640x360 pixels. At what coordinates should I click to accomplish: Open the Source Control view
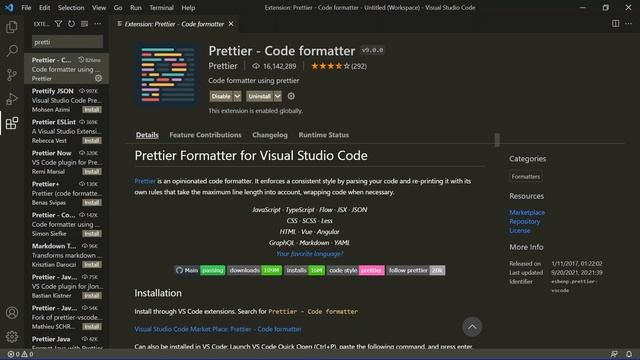tap(12, 75)
